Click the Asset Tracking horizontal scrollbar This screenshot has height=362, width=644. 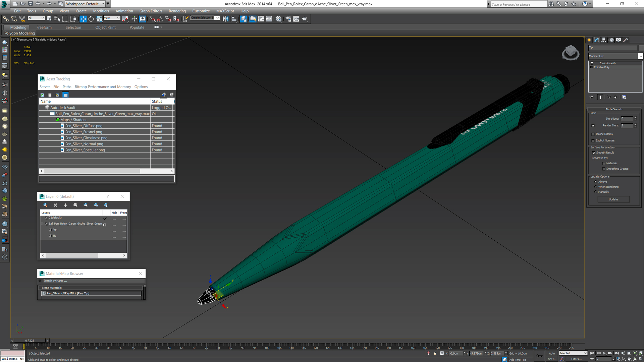[92, 171]
